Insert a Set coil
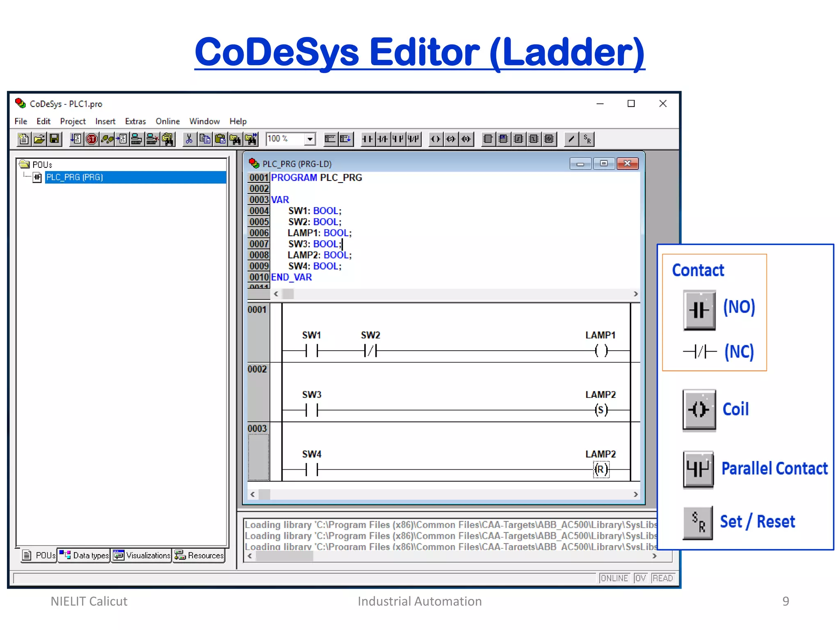 (451, 139)
